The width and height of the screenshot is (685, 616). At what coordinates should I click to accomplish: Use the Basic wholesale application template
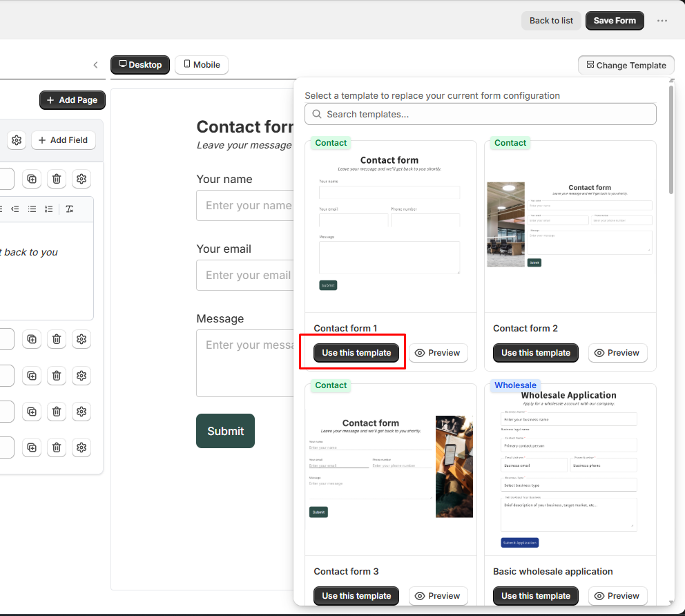536,595
